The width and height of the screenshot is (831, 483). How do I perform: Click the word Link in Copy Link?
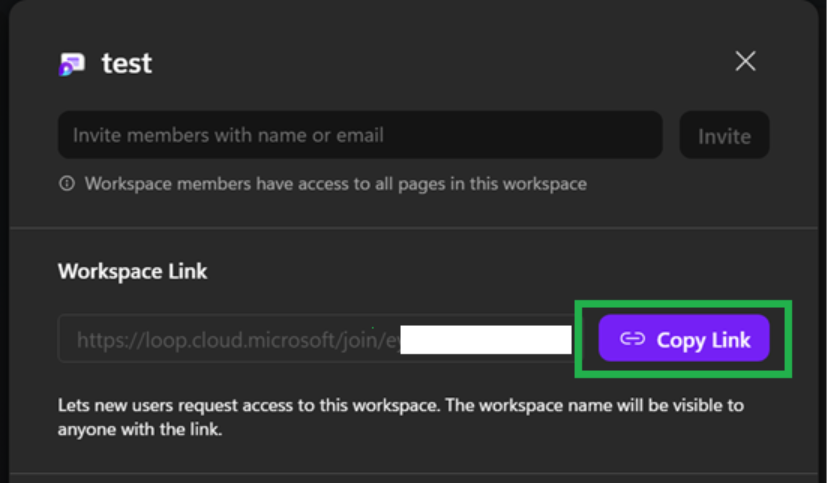coord(731,340)
